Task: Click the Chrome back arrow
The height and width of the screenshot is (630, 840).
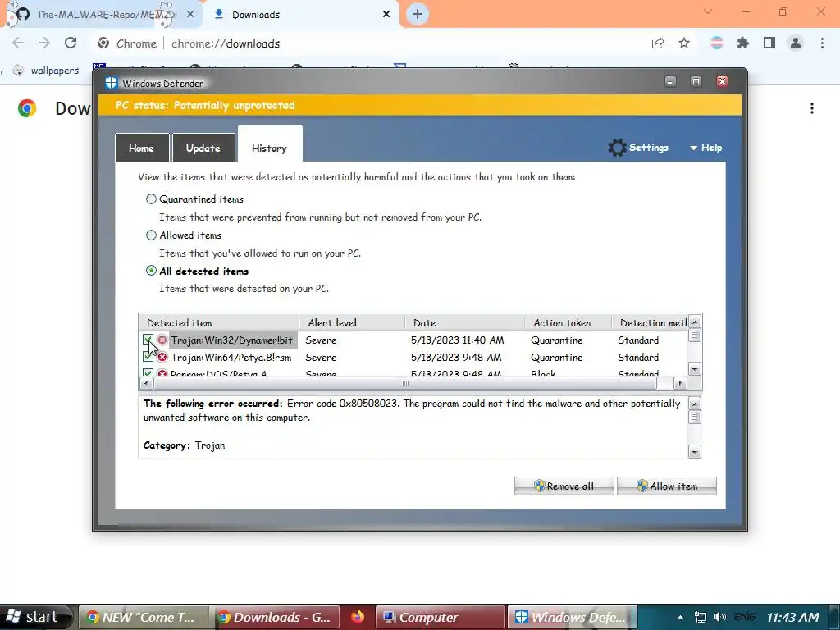Action: pos(18,43)
